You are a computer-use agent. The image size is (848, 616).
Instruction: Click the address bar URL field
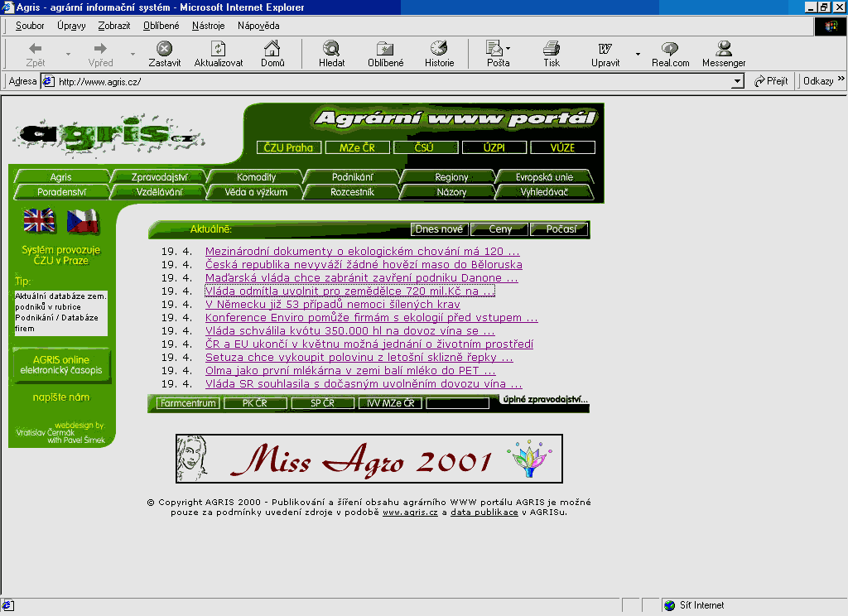[x=386, y=82]
